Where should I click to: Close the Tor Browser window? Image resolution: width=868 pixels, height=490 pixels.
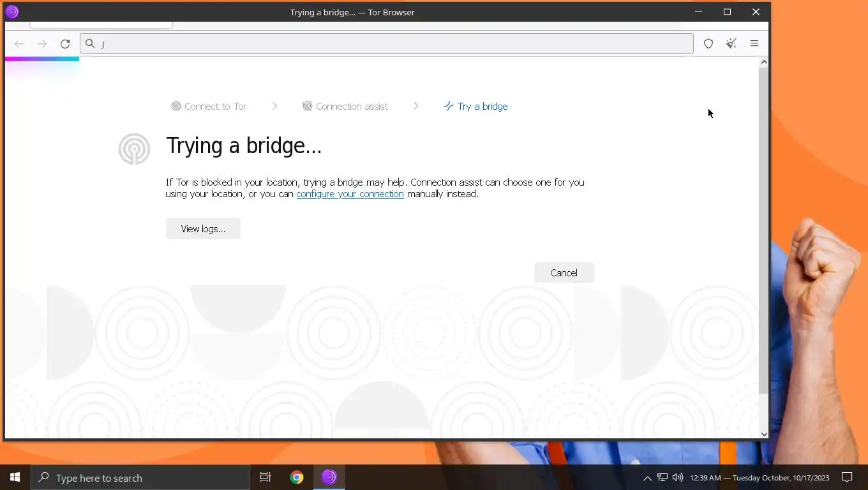coord(756,11)
